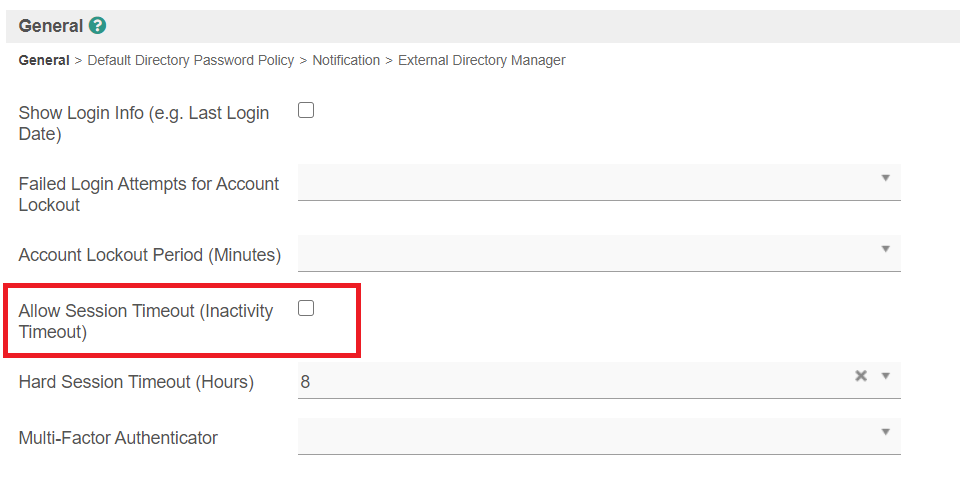The width and height of the screenshot is (960, 495).
Task: Click the Hard Session Timeout label
Action: [x=136, y=382]
